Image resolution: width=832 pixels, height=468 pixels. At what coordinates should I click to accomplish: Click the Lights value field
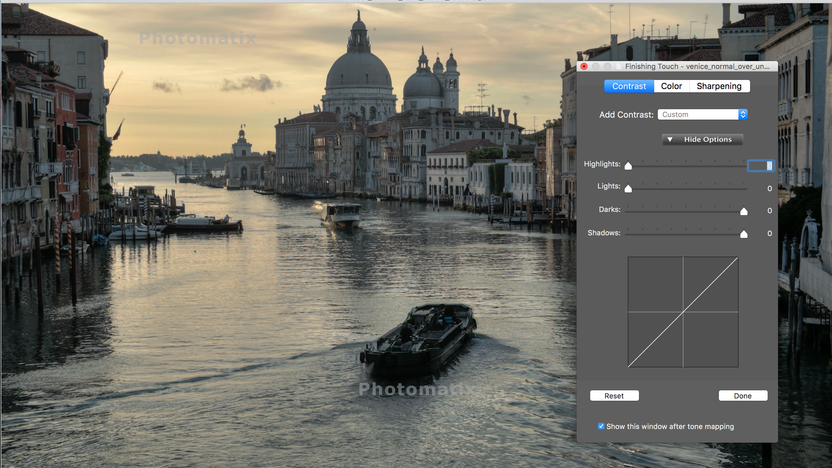click(769, 188)
